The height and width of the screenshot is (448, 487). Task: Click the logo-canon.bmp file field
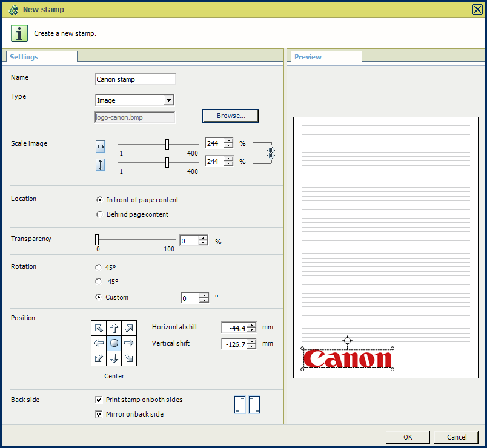(x=135, y=117)
